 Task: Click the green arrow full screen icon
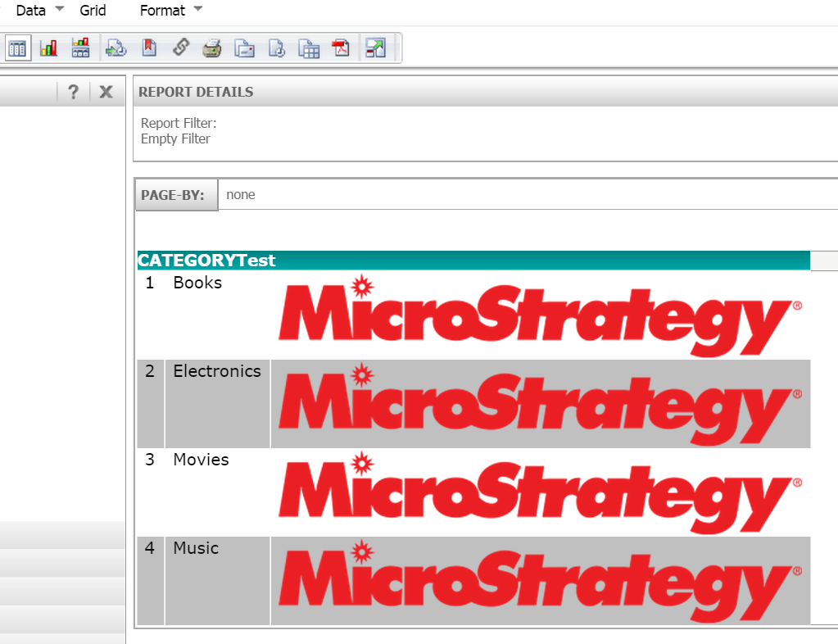coord(375,48)
